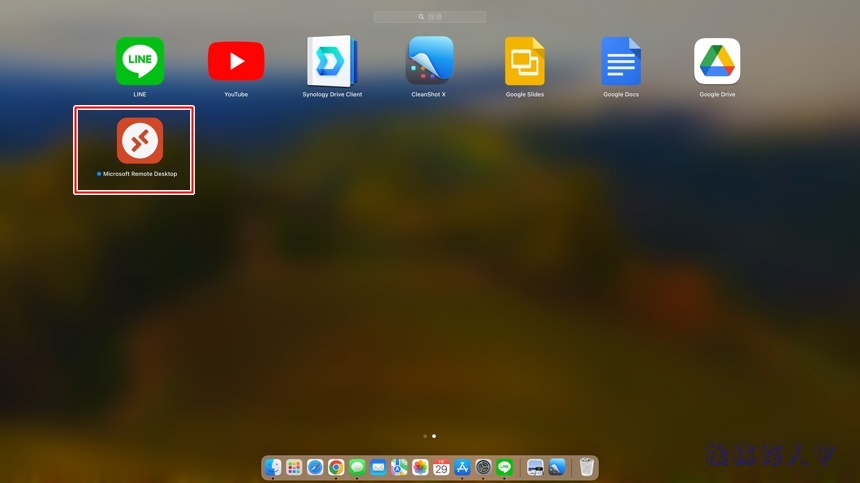Viewport: 860px width, 483px height.
Task: Click the LINE icon in the Dock
Action: click(505, 467)
